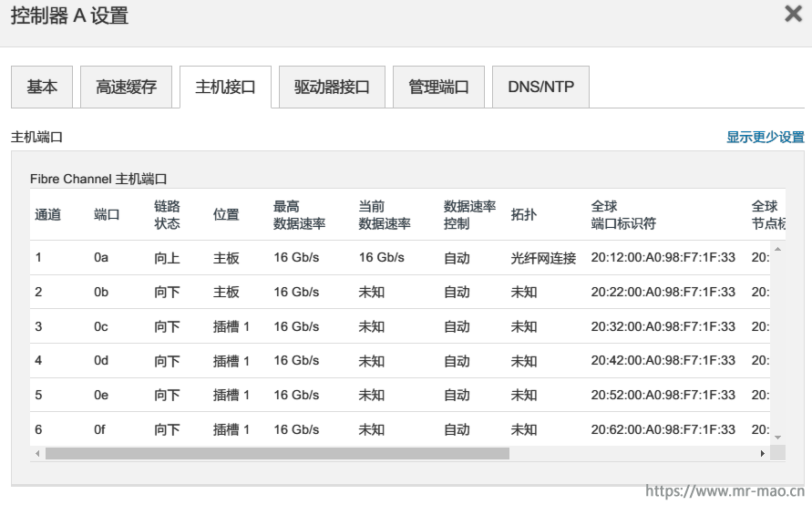Viewport: 812px width, 505px height.
Task: Switch to the 基本 tab
Action: point(42,87)
